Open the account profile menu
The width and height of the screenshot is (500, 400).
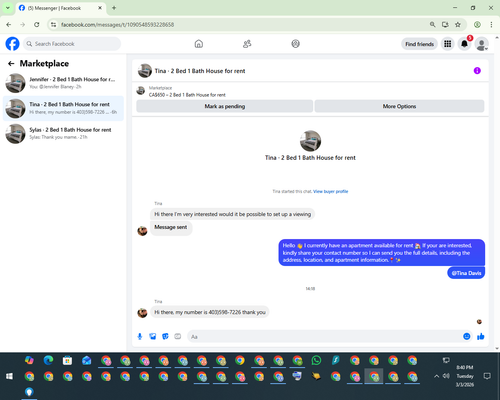click(481, 44)
